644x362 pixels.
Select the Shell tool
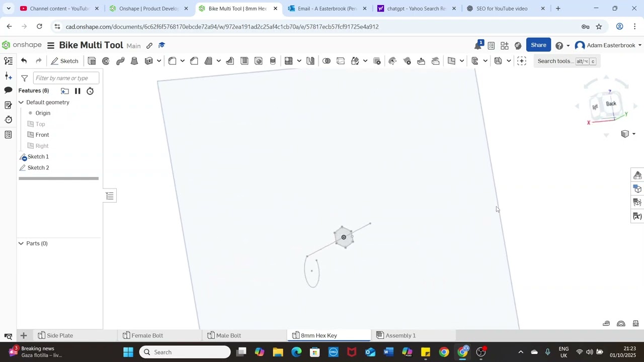pyautogui.click(x=244, y=61)
